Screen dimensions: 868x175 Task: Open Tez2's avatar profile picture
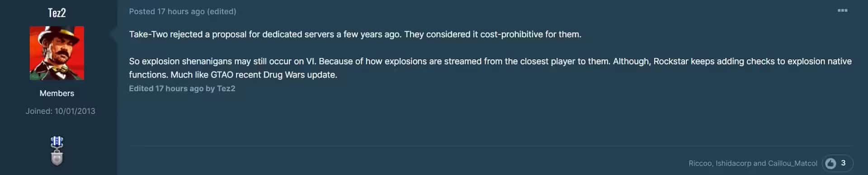[57, 53]
